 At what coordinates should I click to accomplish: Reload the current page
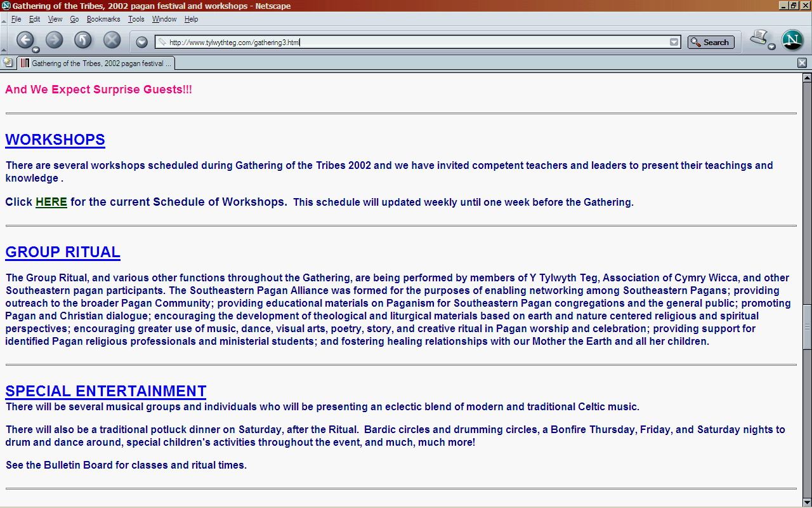[83, 40]
